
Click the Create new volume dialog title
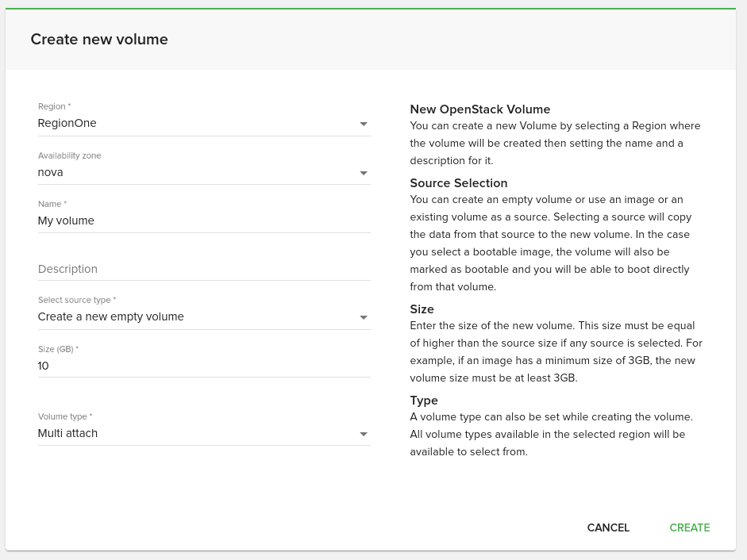[99, 39]
